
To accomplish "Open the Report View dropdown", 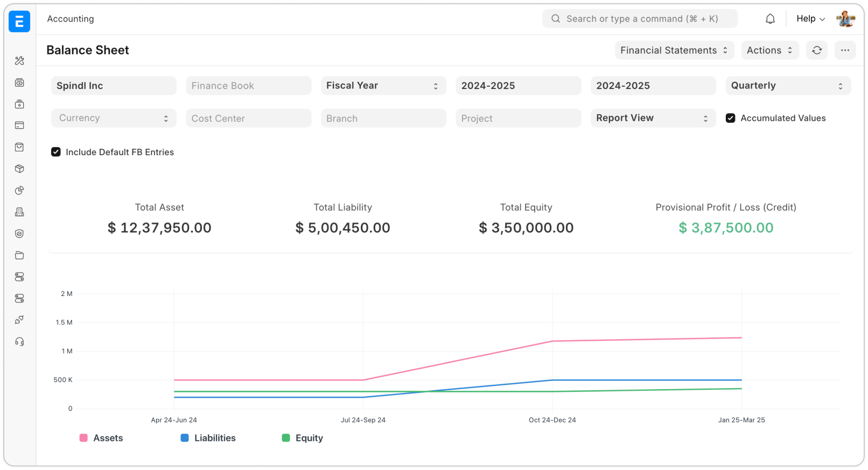I will click(653, 118).
